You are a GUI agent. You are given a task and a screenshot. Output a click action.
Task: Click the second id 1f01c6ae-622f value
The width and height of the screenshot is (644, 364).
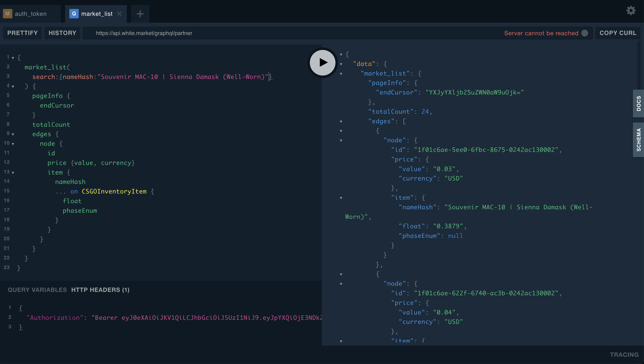[x=486, y=293]
